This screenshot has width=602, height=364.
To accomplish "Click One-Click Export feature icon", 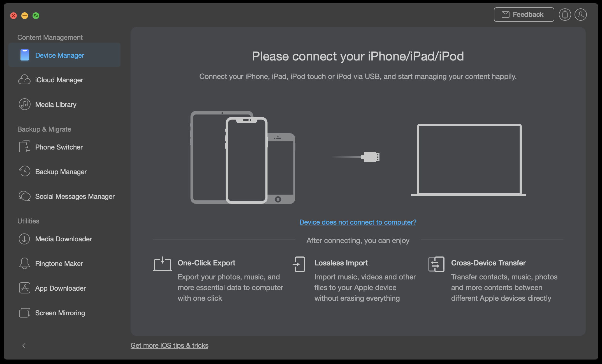I will click(x=163, y=263).
